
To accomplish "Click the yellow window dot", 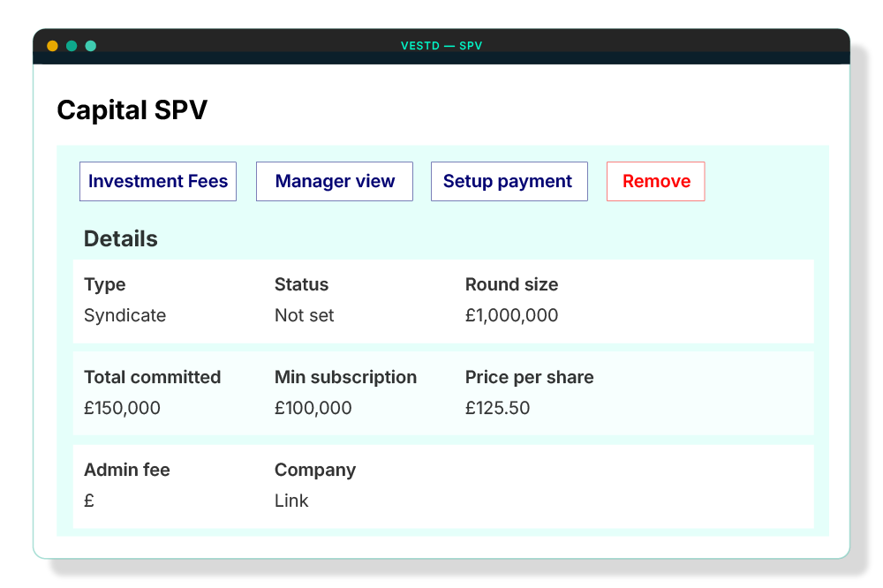I will [52, 46].
